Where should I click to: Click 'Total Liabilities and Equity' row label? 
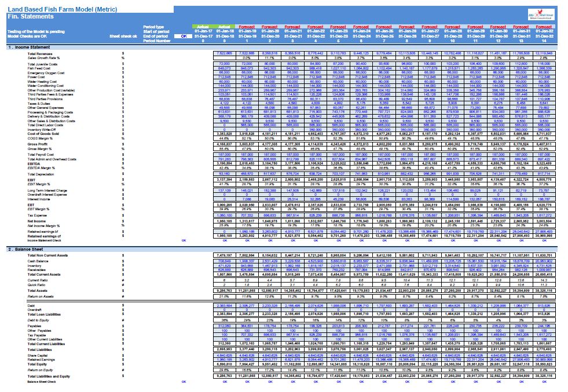tap(49, 376)
